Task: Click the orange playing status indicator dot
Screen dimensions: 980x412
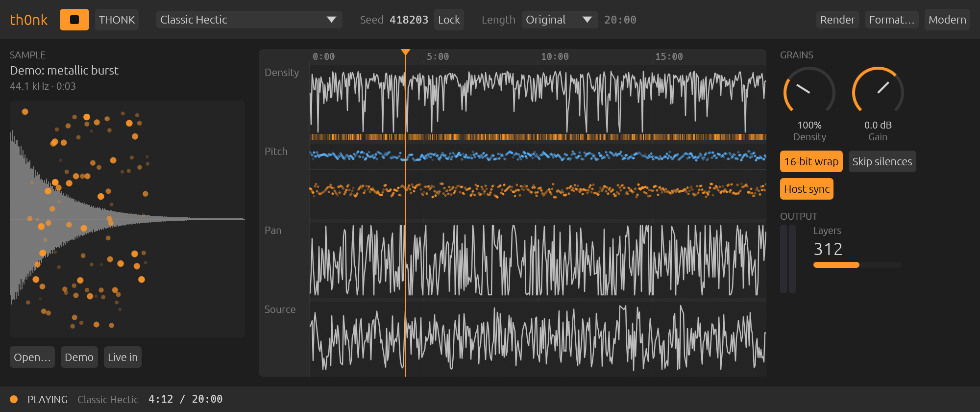Action: [14, 399]
